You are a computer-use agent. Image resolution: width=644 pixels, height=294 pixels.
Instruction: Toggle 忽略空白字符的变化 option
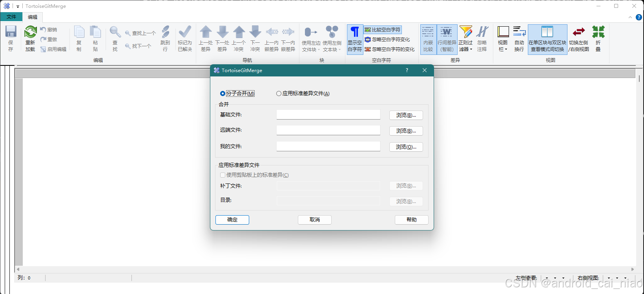coord(390,49)
